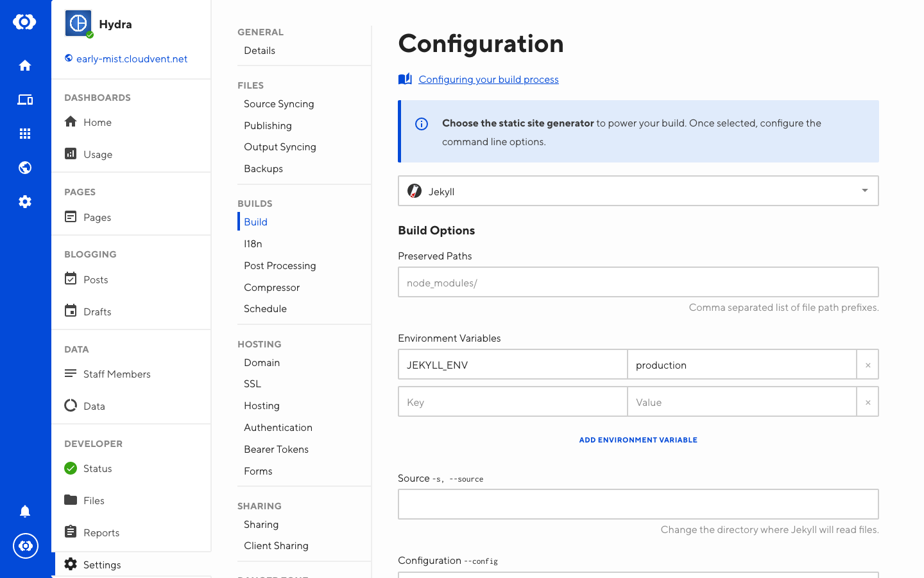Image resolution: width=924 pixels, height=578 pixels.
Task: Open the Files browser in sidebar
Action: pos(84,500)
